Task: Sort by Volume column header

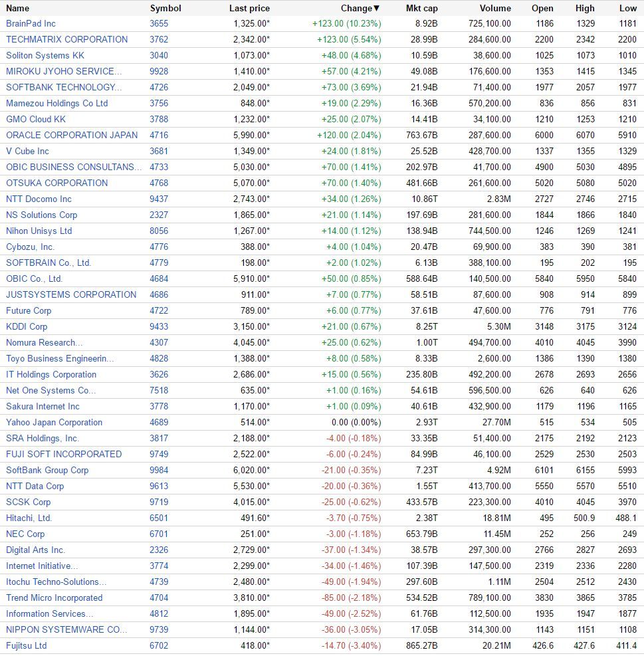Action: pos(495,9)
